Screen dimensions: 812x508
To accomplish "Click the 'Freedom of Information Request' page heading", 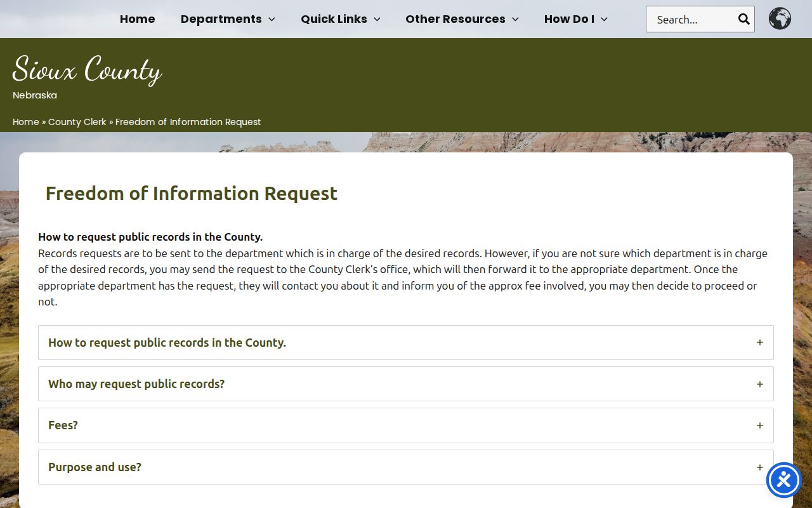I will point(192,194).
